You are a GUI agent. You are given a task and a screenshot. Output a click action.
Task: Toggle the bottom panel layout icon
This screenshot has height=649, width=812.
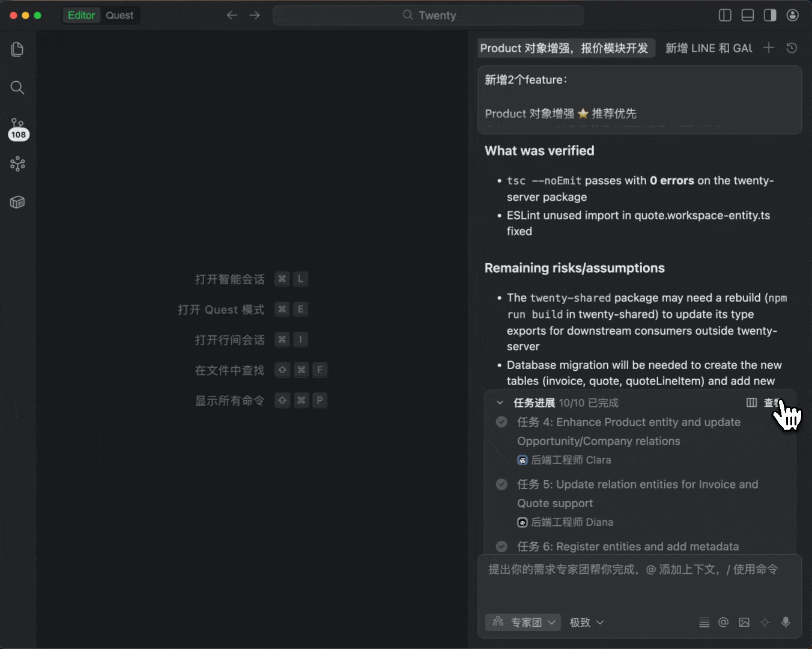click(x=748, y=15)
